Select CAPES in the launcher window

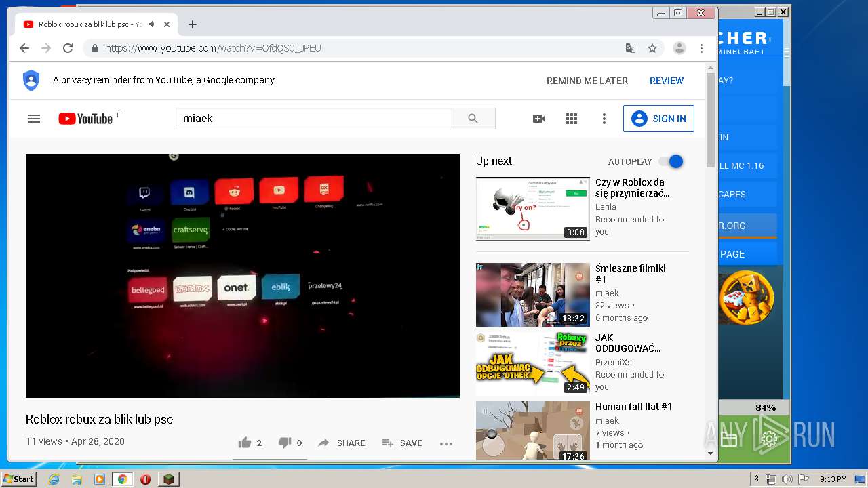point(748,194)
